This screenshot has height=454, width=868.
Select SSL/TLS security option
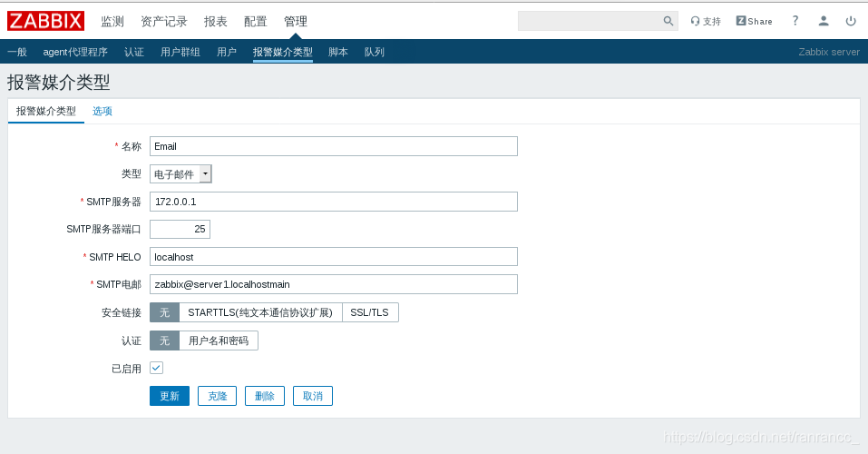pos(370,312)
